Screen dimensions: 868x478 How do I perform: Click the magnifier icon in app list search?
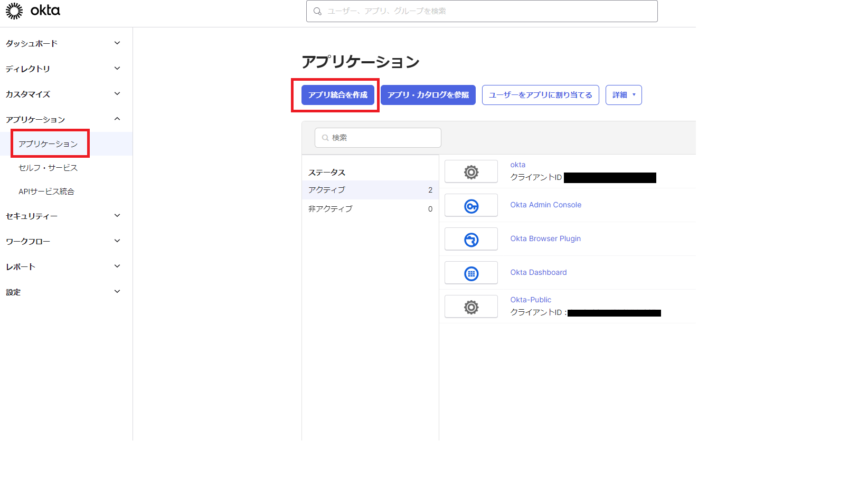(325, 138)
